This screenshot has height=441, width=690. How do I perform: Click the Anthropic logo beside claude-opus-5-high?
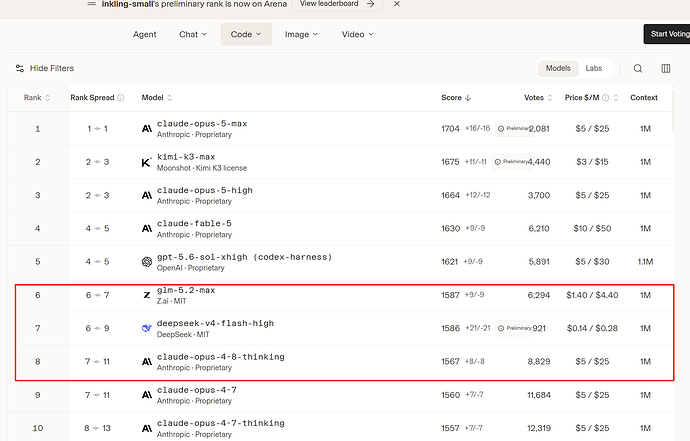tap(147, 195)
